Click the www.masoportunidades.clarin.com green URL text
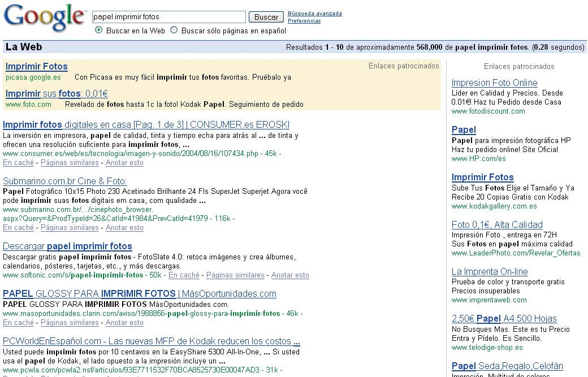 click(x=141, y=313)
